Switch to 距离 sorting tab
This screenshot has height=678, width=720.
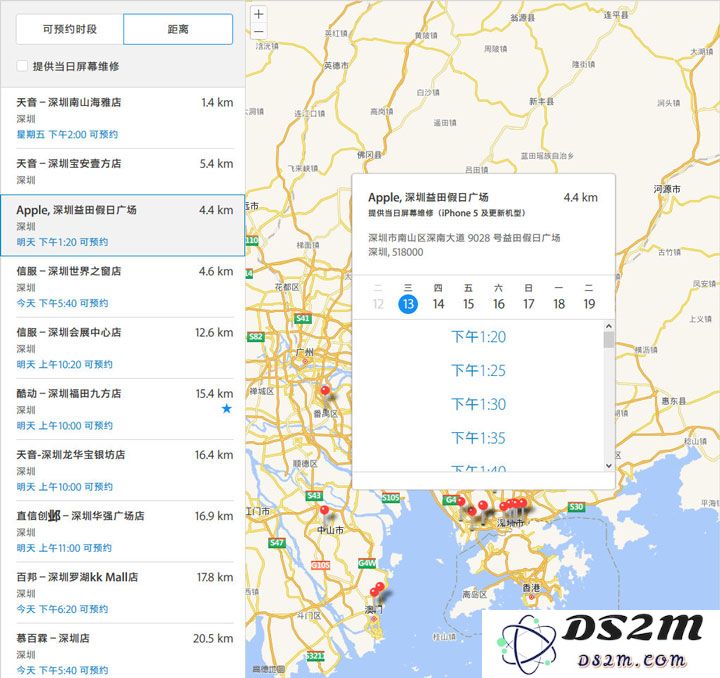(x=178, y=29)
